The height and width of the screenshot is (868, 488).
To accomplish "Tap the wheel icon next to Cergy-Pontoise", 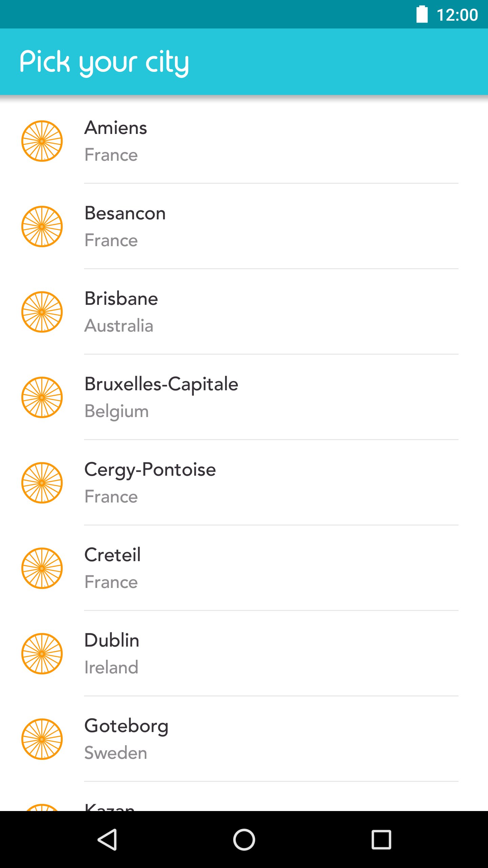I will (x=42, y=483).
